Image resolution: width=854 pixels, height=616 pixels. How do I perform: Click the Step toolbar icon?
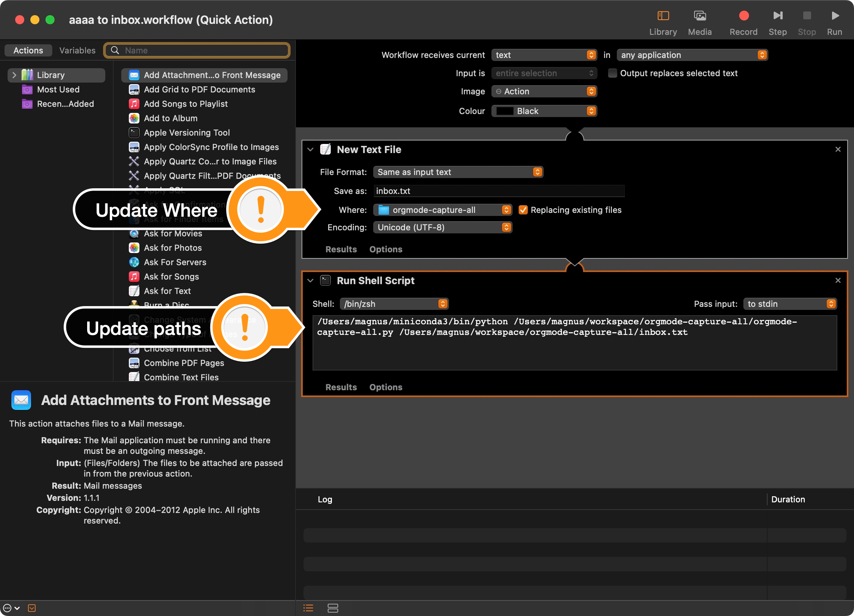click(x=777, y=16)
